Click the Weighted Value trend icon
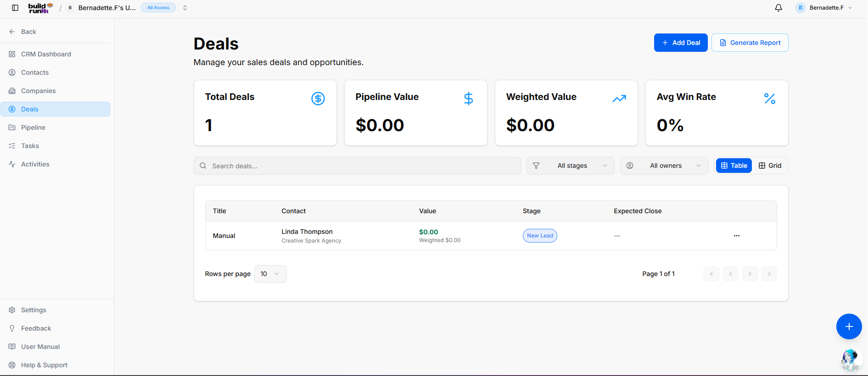The height and width of the screenshot is (376, 868). [619, 99]
